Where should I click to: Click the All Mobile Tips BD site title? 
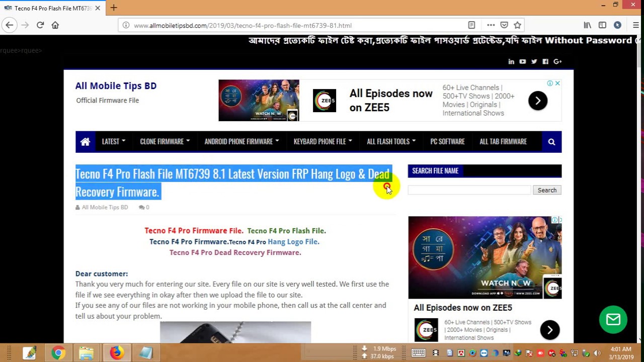tap(116, 85)
